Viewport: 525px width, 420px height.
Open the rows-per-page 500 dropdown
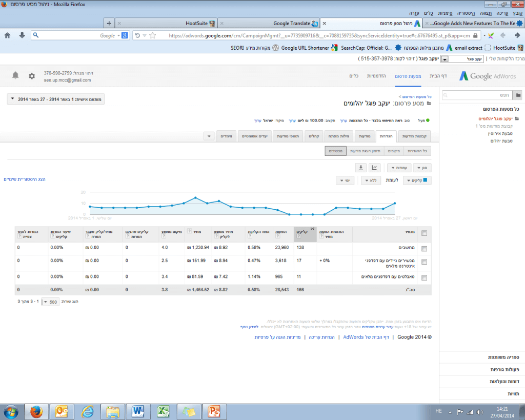(51, 302)
